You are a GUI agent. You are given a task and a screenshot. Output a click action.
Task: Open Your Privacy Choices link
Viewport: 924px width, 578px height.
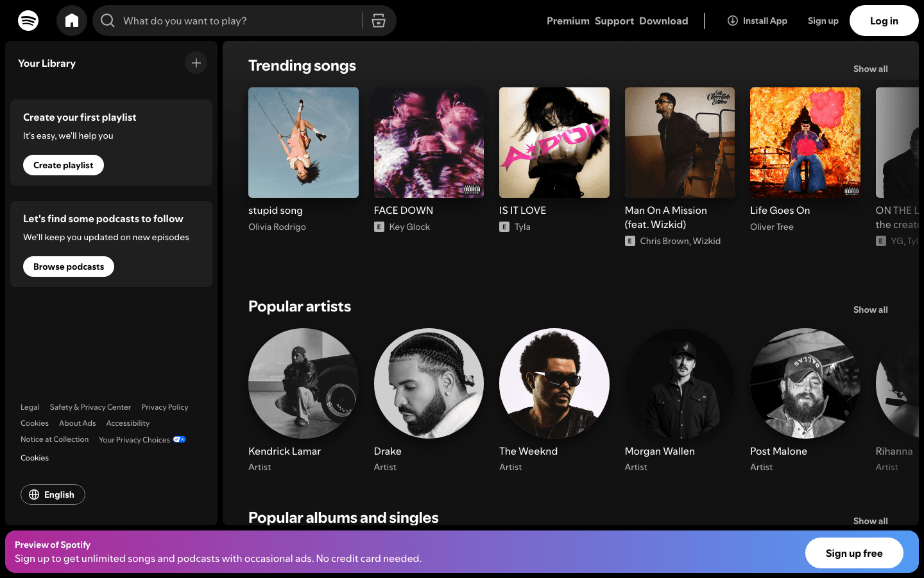coord(142,440)
